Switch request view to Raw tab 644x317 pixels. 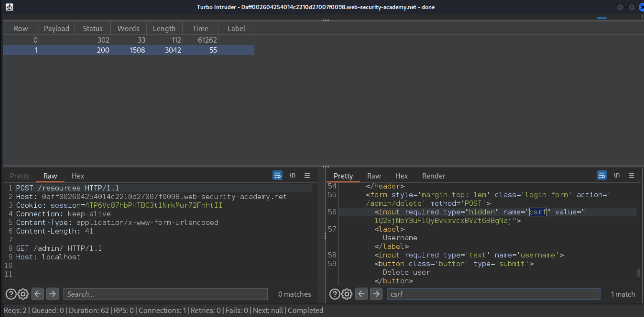(50, 176)
